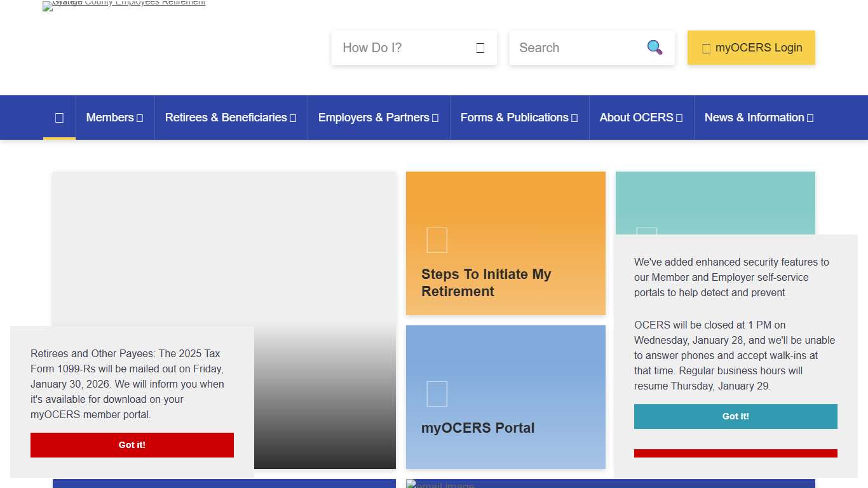Open the Steps To Initiate My Retirement link

pos(486,283)
